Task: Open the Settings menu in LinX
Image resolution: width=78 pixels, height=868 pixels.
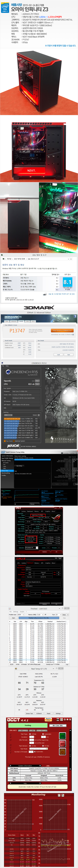Action: click(15, 612)
